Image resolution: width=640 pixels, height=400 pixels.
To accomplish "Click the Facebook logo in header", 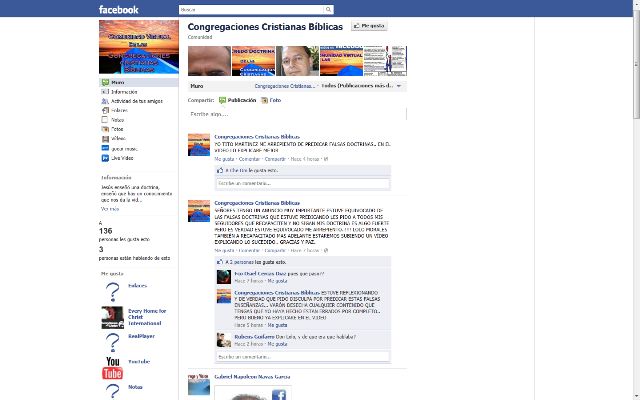I will coord(119,9).
